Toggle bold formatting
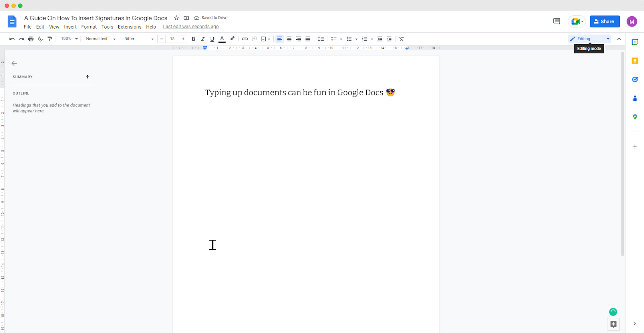Viewport: 644px width, 333px height. click(193, 39)
